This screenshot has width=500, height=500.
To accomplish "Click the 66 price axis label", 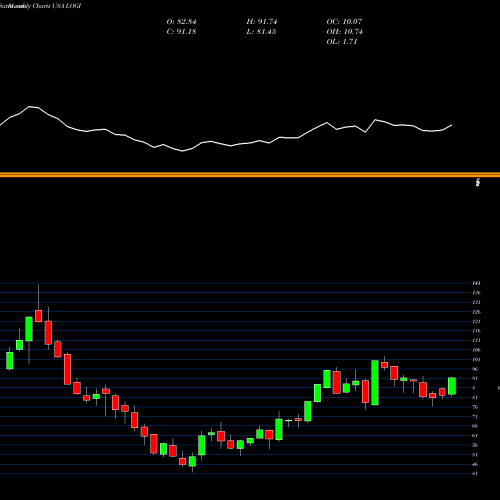I will click(x=475, y=426).
